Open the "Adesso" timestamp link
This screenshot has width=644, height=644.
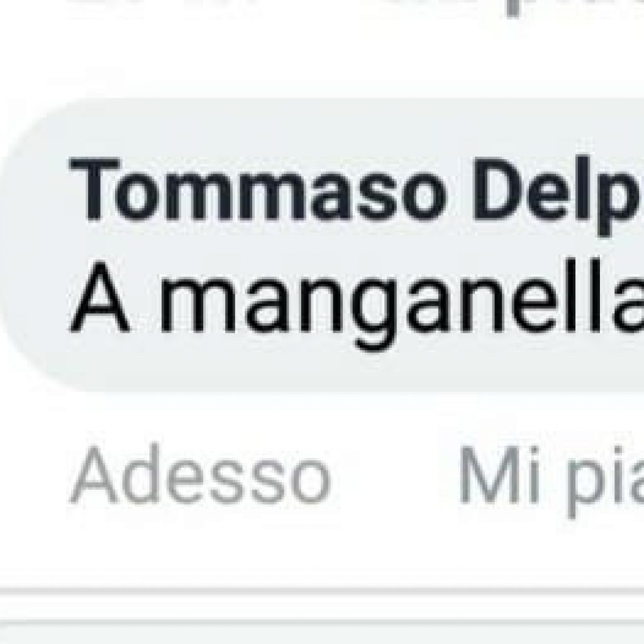pyautogui.click(x=201, y=474)
